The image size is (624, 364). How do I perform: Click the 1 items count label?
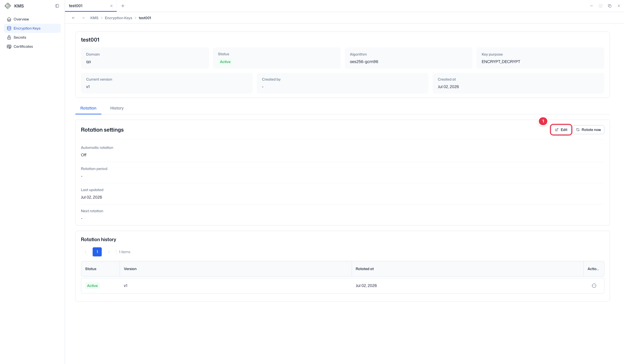coord(124,252)
